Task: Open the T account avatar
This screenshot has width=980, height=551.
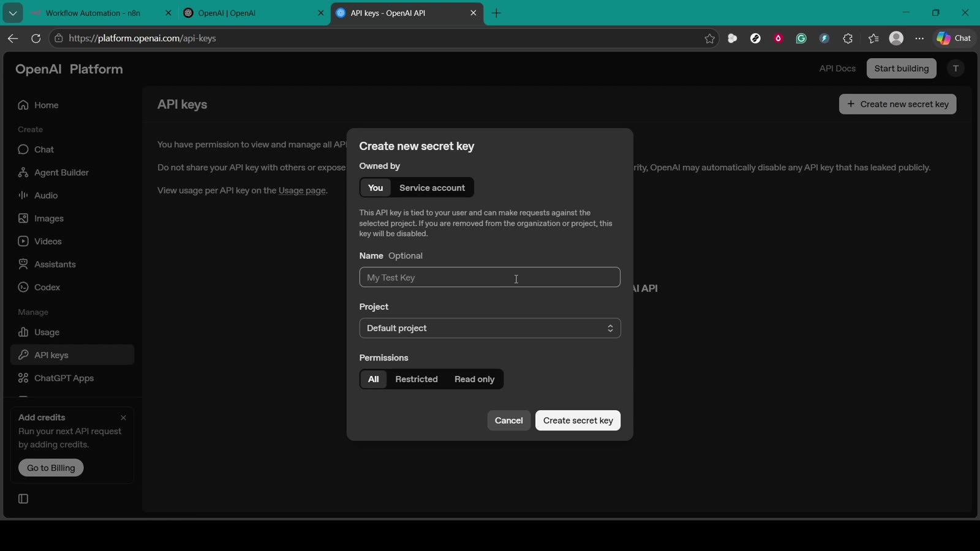Action: (x=956, y=69)
